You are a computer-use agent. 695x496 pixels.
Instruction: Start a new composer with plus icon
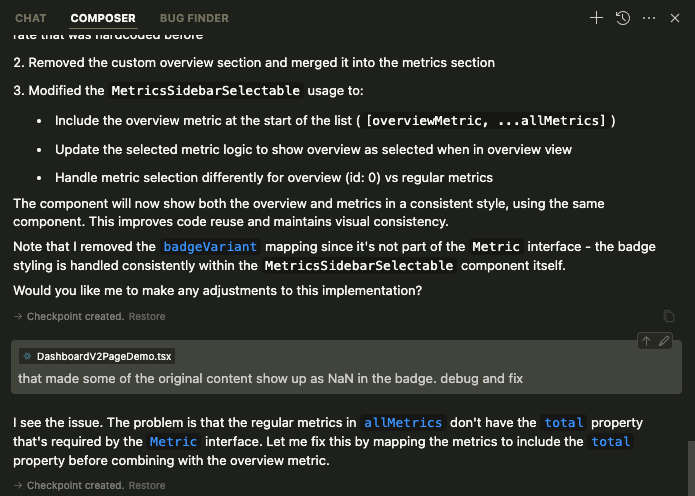(597, 18)
